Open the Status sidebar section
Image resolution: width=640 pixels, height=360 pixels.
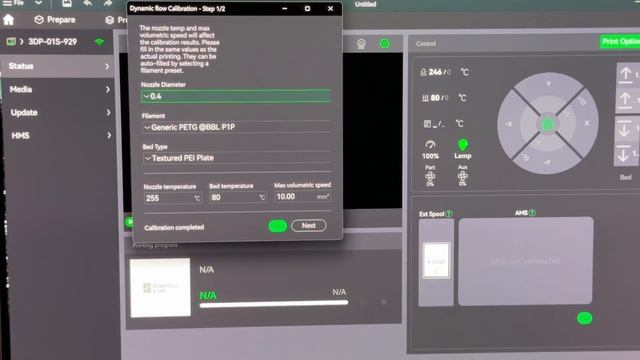pos(58,66)
